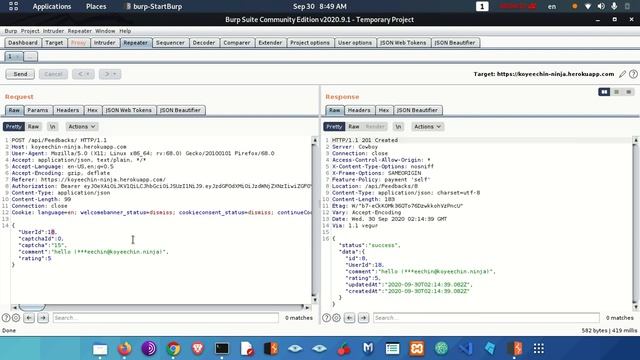Open the dropdown arrow beside the forward-history button
The image size is (640, 360).
(x=116, y=74)
